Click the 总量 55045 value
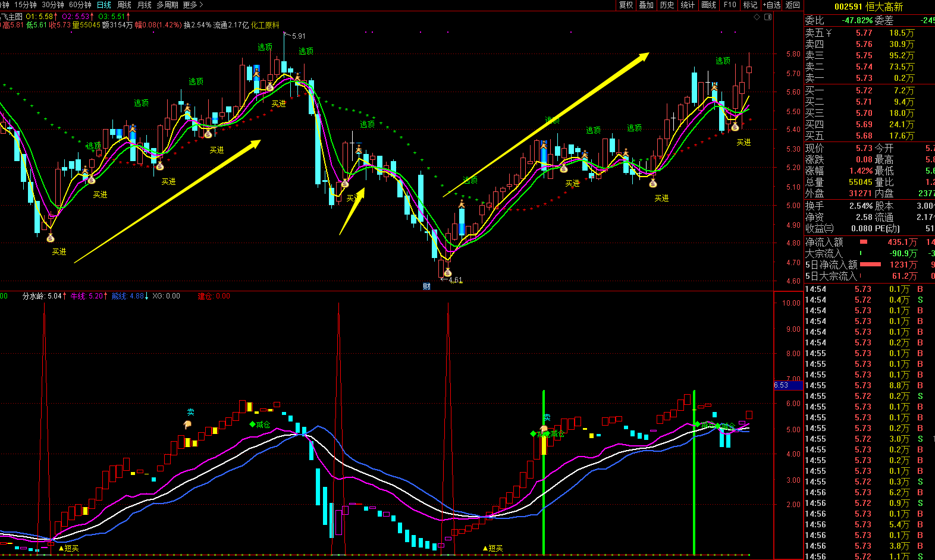The height and width of the screenshot is (560, 935). (861, 183)
